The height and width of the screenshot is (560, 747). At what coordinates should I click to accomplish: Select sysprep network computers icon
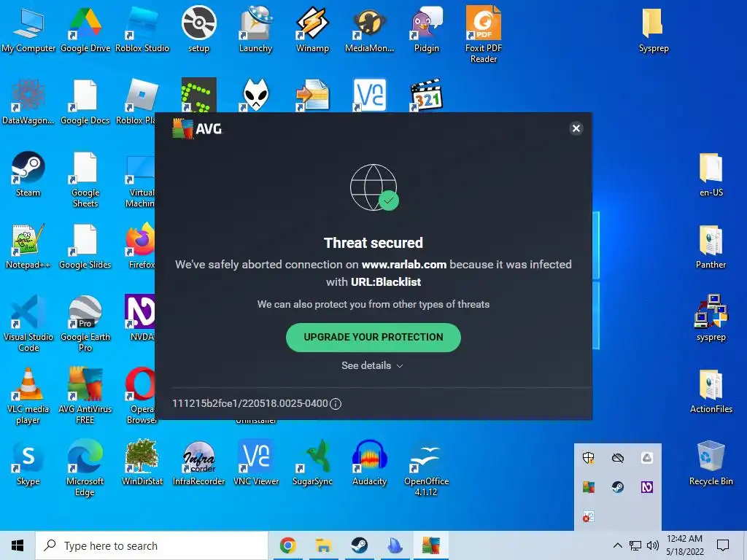[711, 318]
